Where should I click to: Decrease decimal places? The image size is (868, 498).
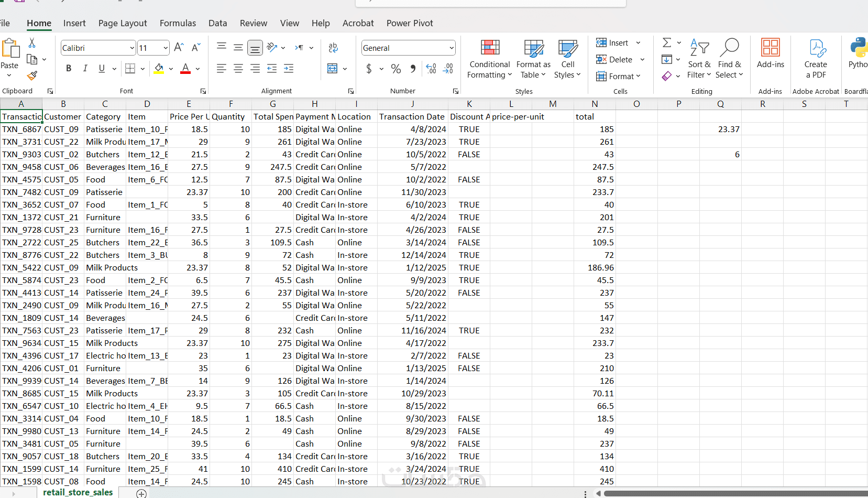(448, 69)
